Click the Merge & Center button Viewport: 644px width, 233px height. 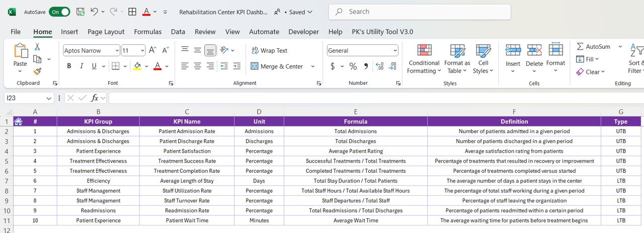[x=277, y=66]
